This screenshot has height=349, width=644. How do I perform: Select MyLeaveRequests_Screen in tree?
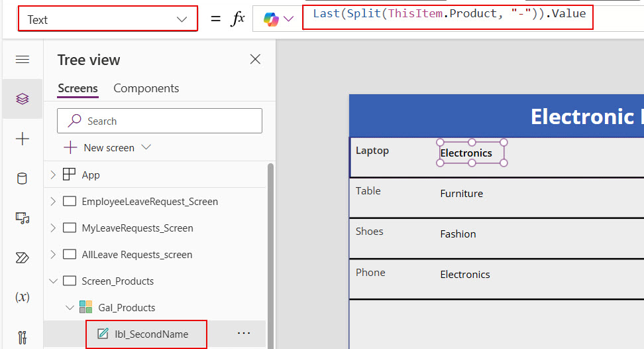point(137,228)
